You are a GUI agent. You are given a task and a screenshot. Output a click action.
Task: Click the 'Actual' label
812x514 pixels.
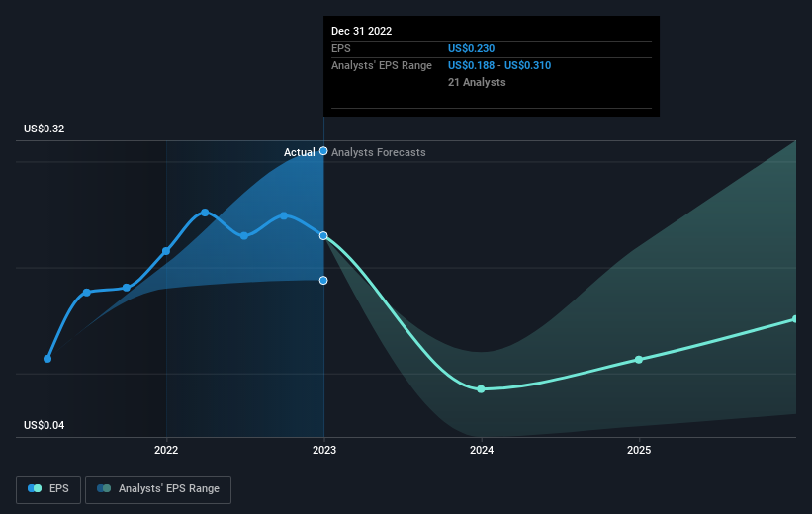(x=300, y=152)
